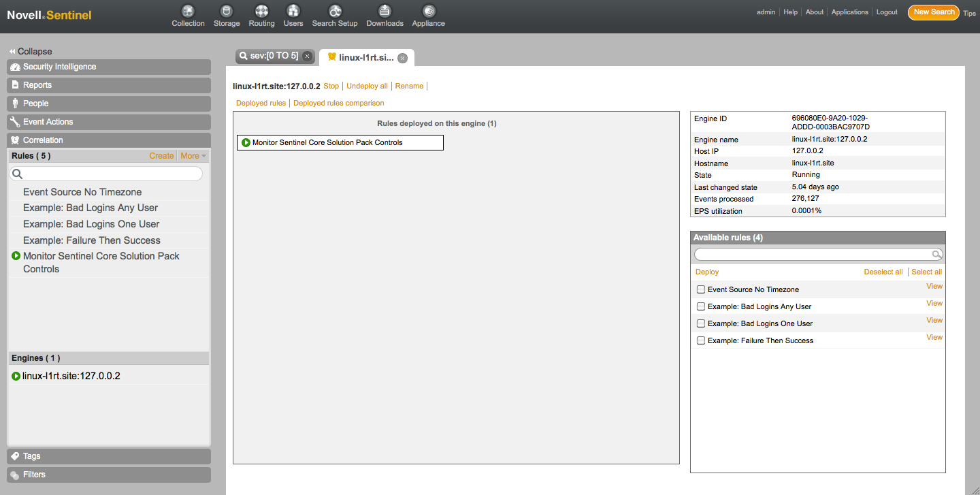
Task: Click Create in the Rules header
Action: tap(161, 156)
